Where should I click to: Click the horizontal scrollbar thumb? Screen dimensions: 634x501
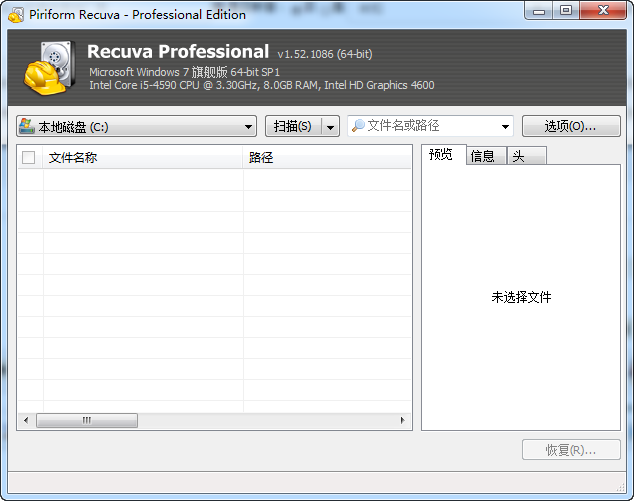tap(87, 420)
